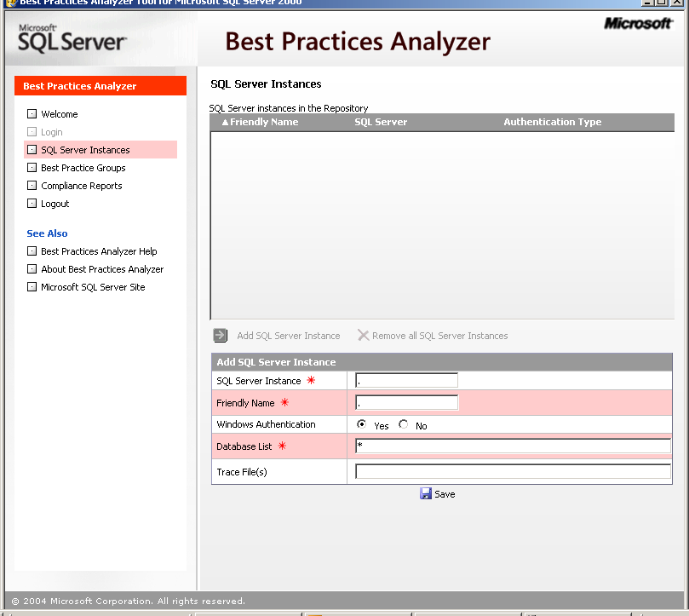Viewport: 689px width, 616px height.
Task: Click the Add SQL Server Instance link
Action: [288, 336]
